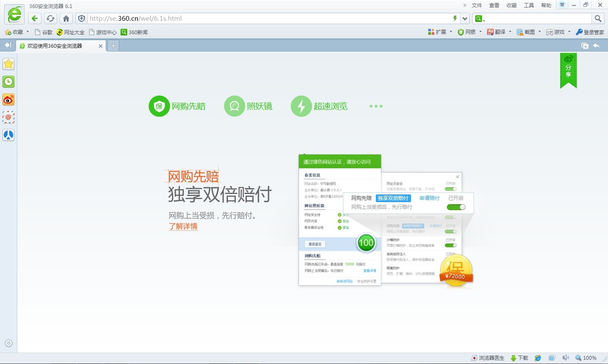The width and height of the screenshot is (608, 364).
Task: Open 登录管家 key icon
Action: (590, 32)
